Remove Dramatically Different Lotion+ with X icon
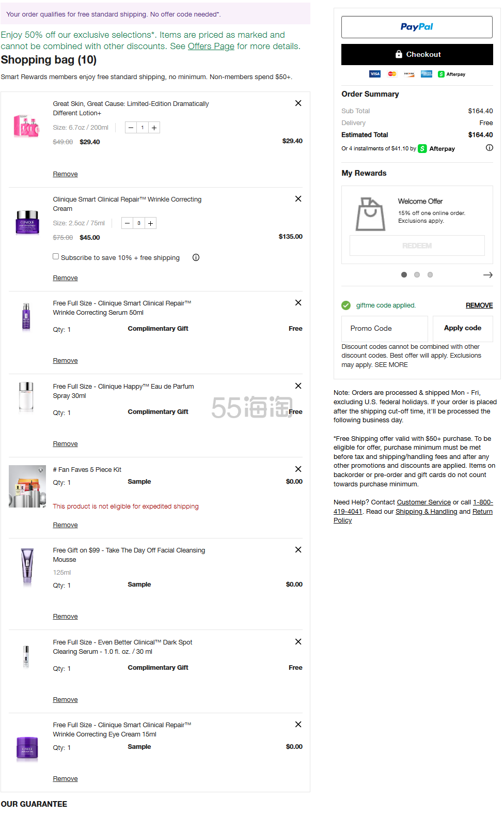 click(x=298, y=103)
